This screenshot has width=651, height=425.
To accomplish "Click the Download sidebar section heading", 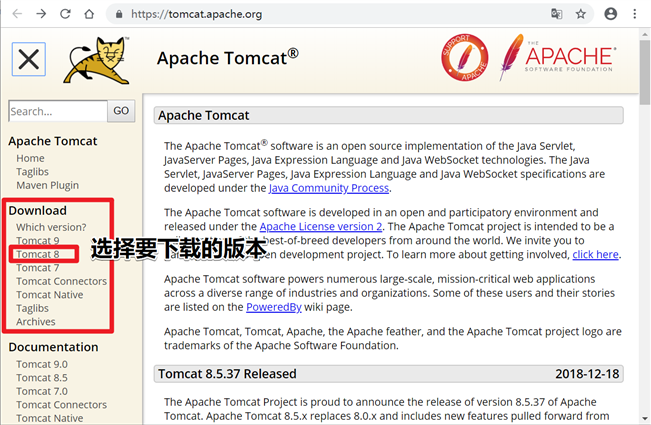I will (37, 210).
